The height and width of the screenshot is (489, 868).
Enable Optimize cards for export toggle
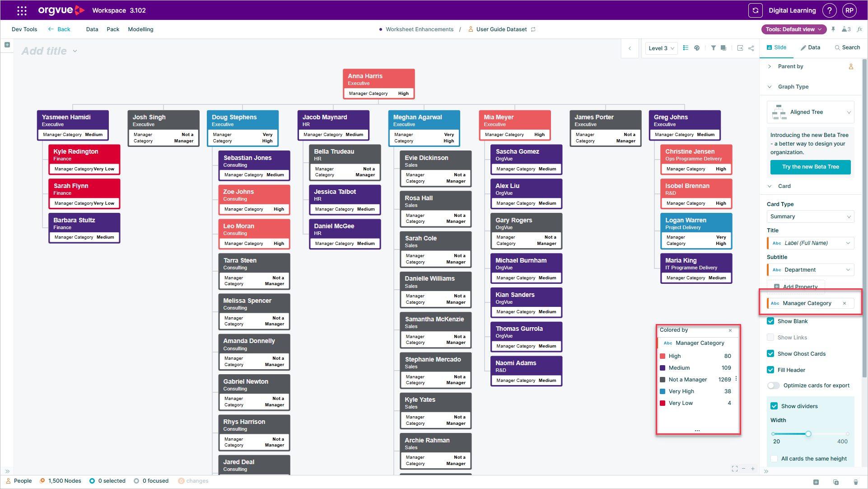tap(773, 386)
